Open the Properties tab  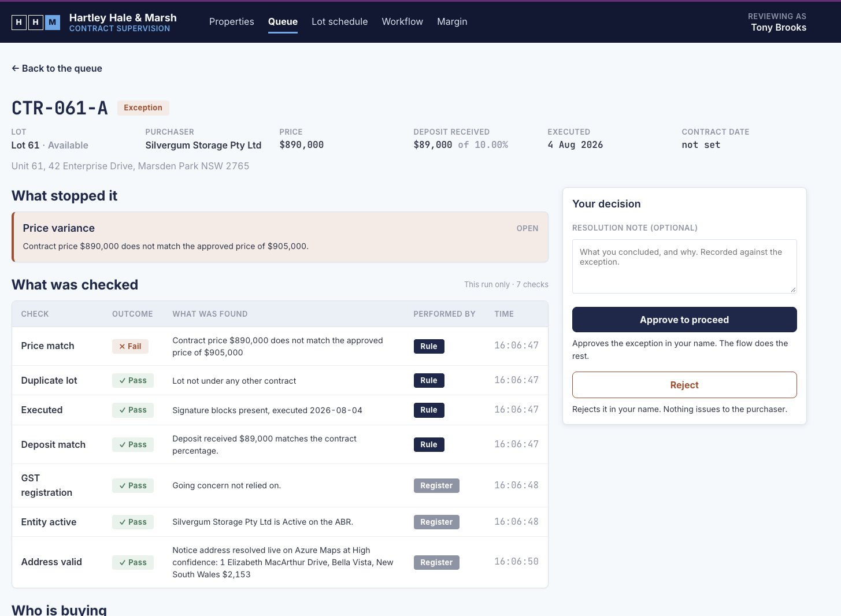(x=232, y=21)
